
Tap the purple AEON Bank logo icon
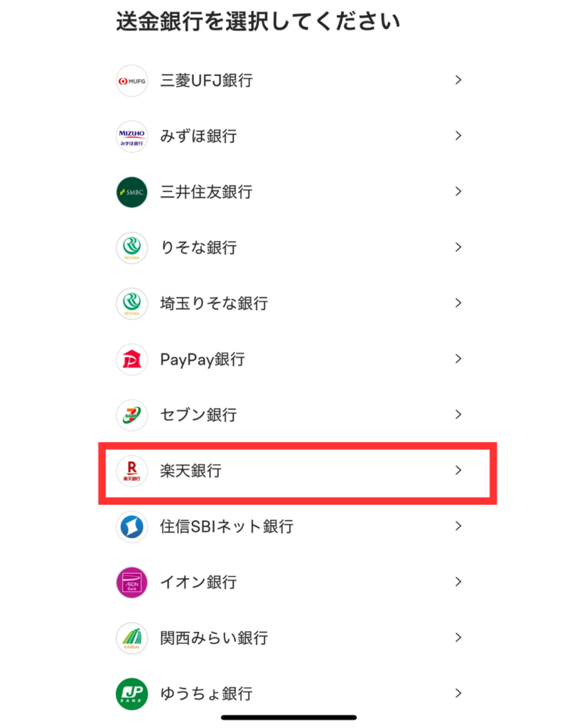click(131, 582)
